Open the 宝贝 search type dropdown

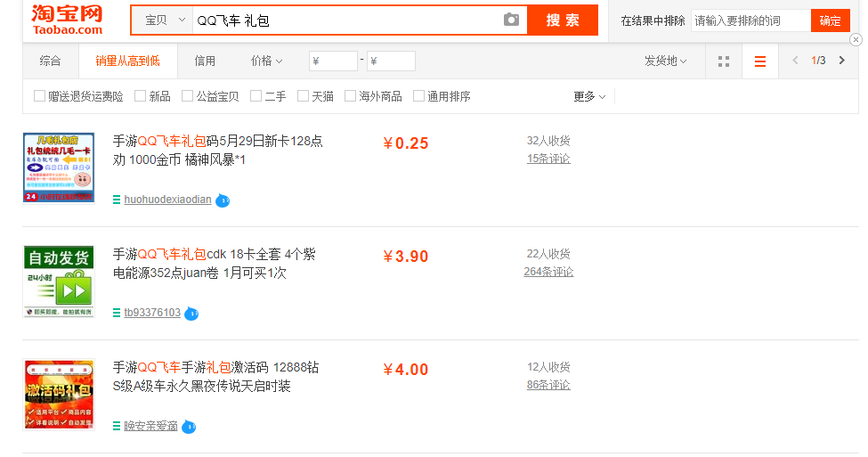point(165,20)
